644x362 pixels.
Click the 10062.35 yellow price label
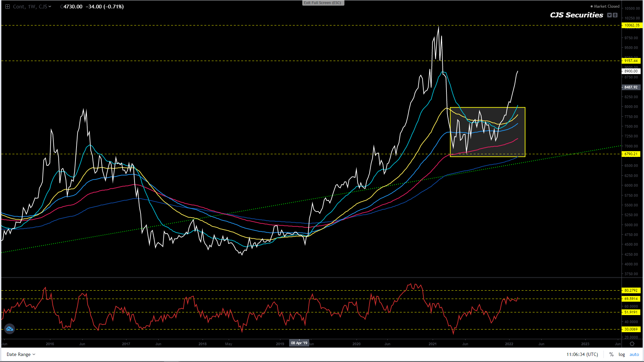pos(631,25)
